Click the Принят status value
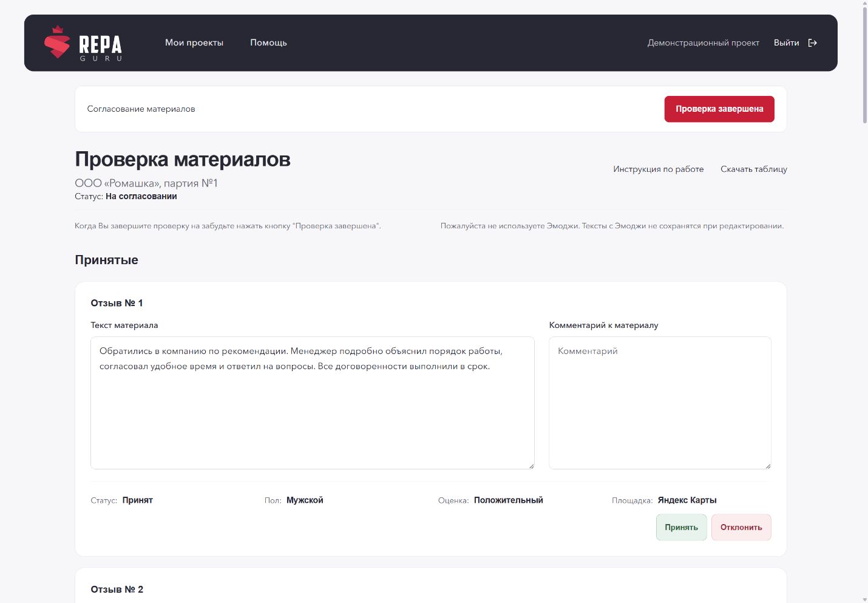Screen dimensions: 868x603 point(138,500)
